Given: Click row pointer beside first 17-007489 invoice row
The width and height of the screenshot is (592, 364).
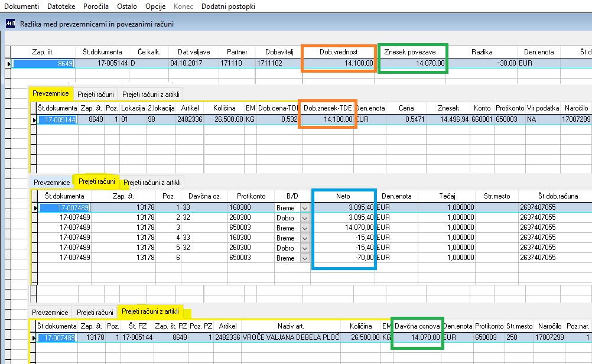Looking at the screenshot, I should [35, 207].
